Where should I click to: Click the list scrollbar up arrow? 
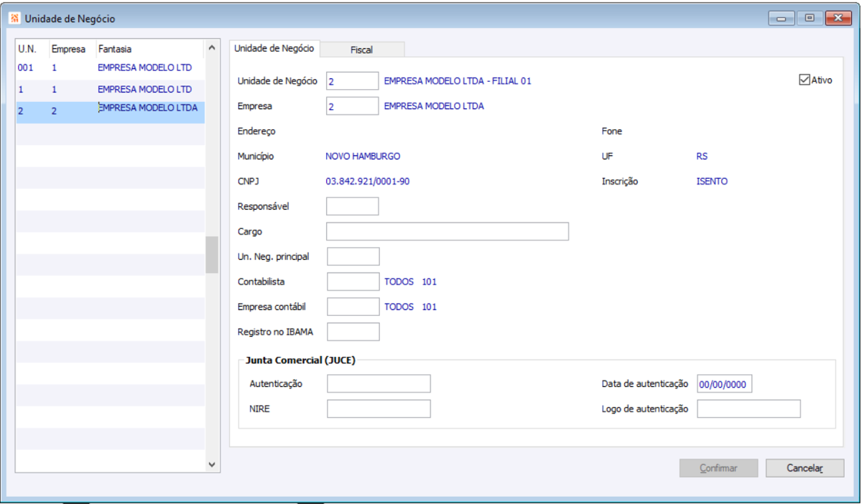[x=212, y=48]
